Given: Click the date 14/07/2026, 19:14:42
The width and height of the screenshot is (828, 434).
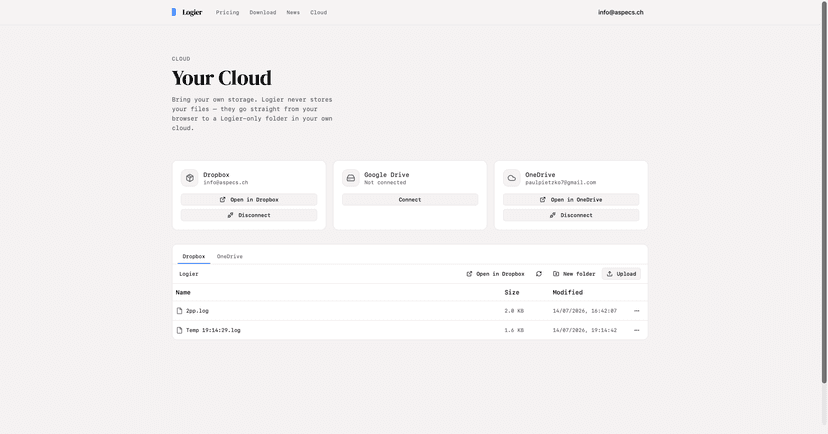Looking at the screenshot, I should tap(585, 330).
